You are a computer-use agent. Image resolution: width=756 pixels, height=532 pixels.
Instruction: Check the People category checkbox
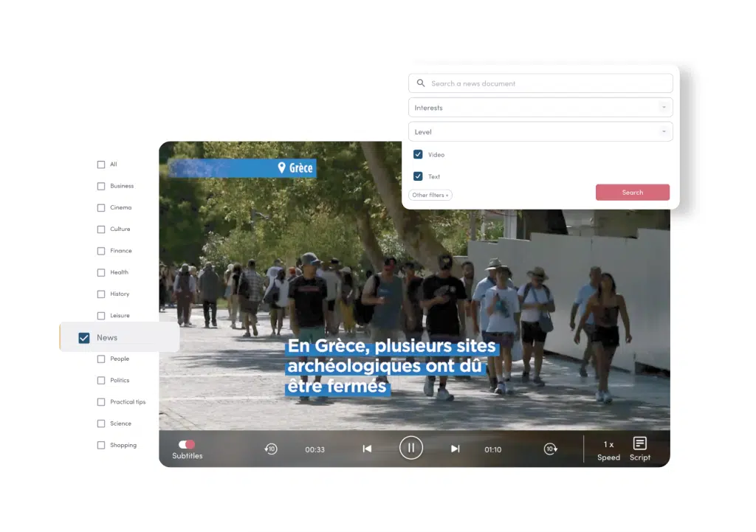(x=100, y=359)
